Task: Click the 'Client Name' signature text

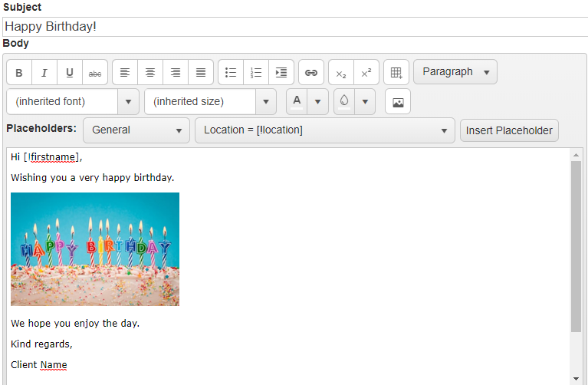Action: coord(39,365)
